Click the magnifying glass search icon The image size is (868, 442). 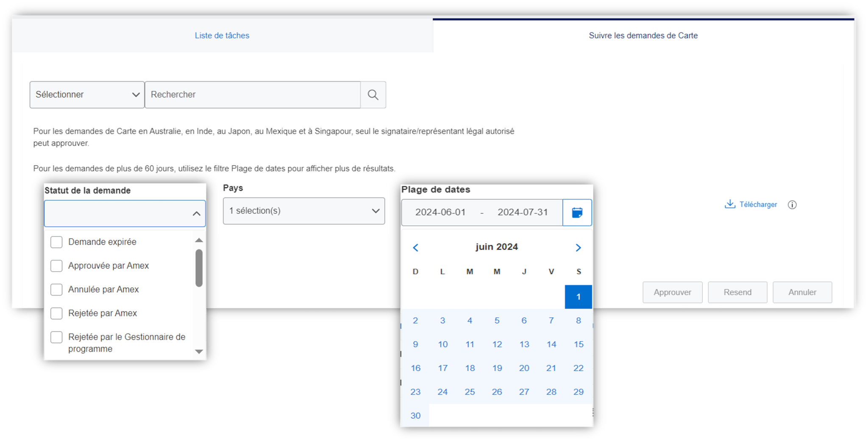pos(373,95)
